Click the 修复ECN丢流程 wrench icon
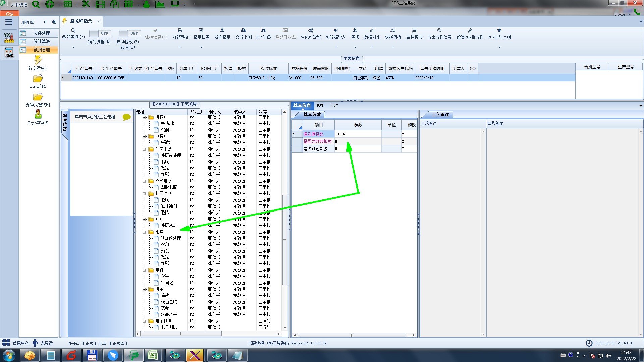Image resolution: width=644 pixels, height=362 pixels. coord(470,31)
